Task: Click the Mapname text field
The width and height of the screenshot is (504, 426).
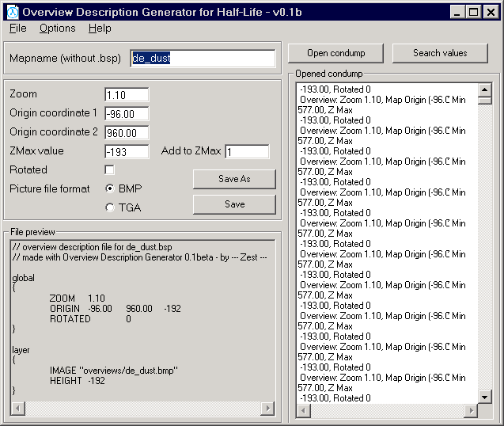Action: coord(203,59)
